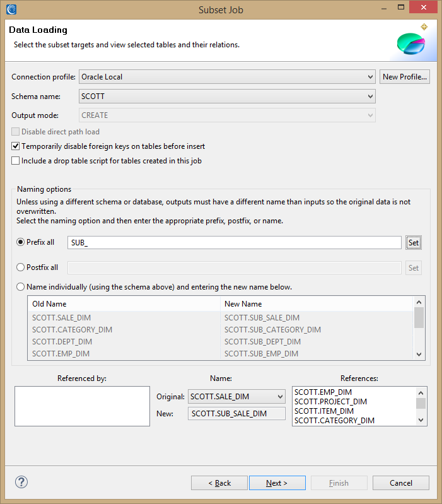442x504 pixels.
Task: Open the Connection profile dropdown
Action: [x=227, y=77]
